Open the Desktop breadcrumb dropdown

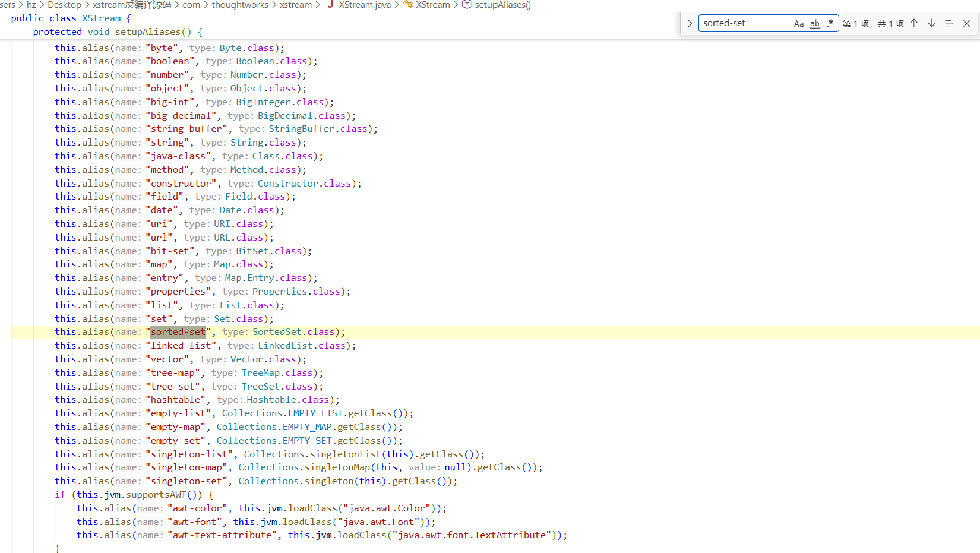pyautogui.click(x=64, y=5)
